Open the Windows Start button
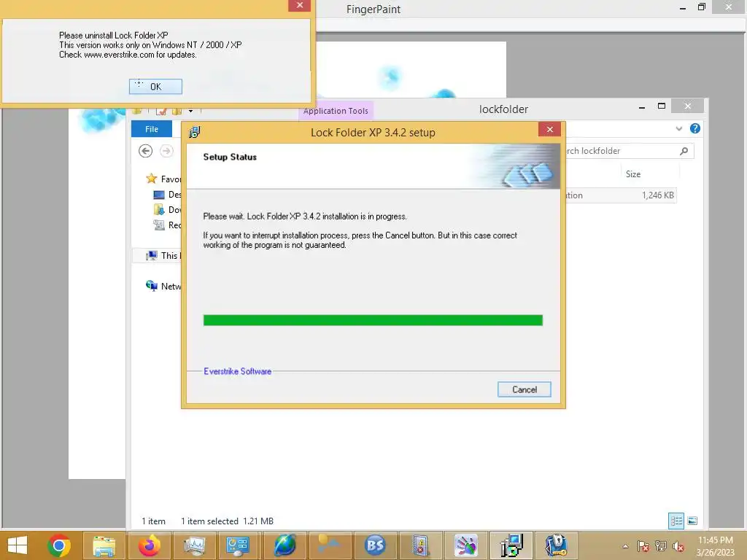The height and width of the screenshot is (560, 747). coord(18,545)
